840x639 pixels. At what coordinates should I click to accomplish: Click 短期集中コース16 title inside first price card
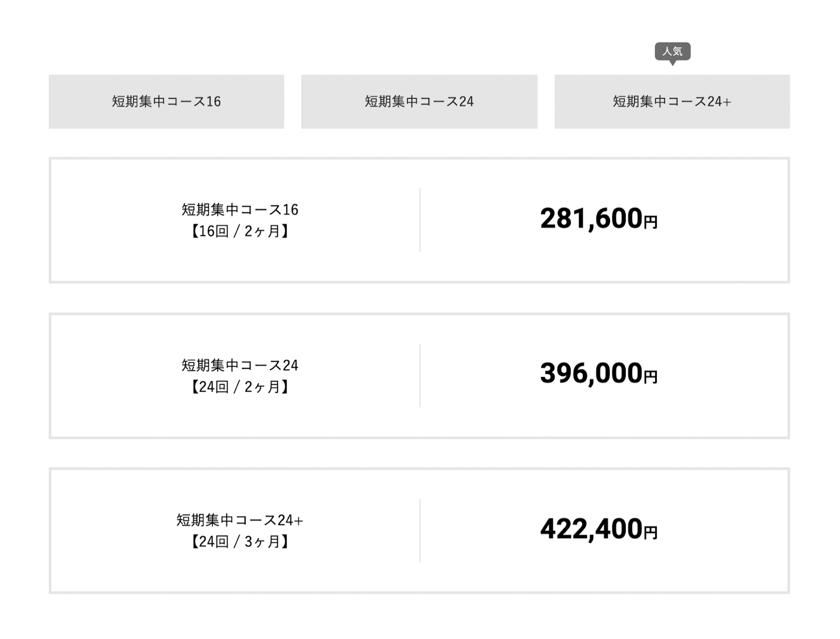(x=240, y=209)
